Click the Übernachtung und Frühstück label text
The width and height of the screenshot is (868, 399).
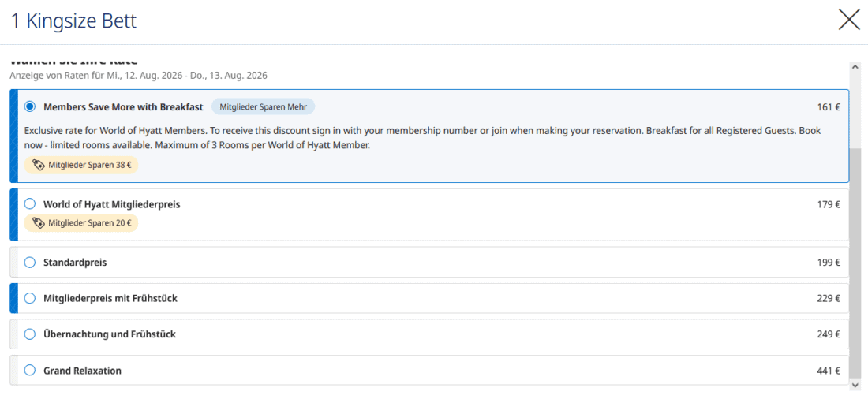click(110, 334)
